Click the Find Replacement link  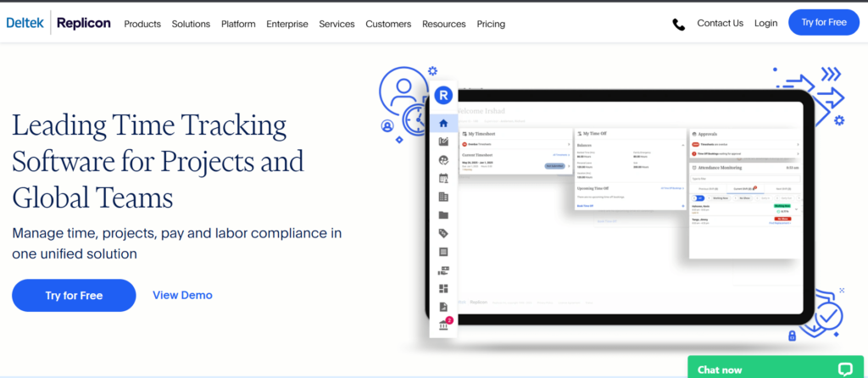click(780, 223)
